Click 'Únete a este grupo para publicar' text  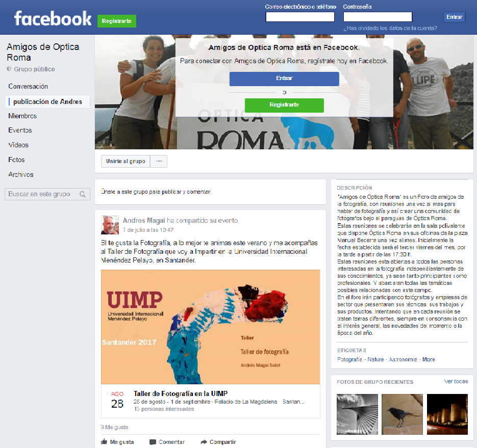coord(156,192)
